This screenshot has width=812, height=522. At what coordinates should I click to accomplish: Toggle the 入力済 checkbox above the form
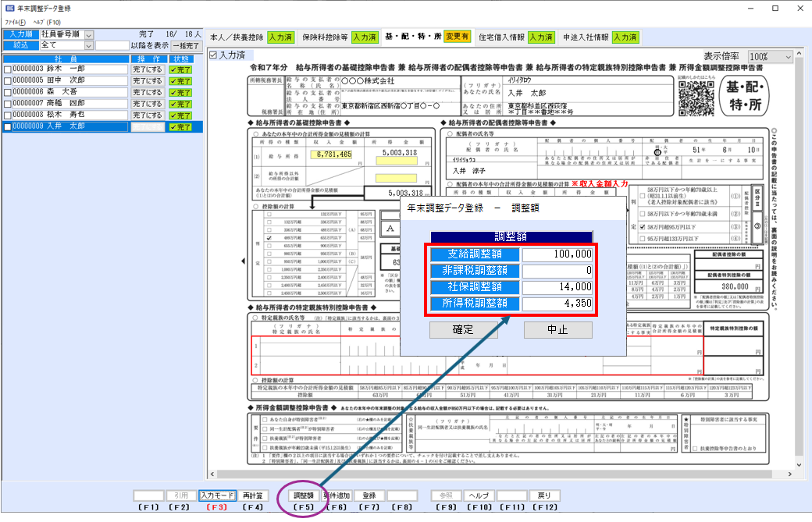coord(215,55)
